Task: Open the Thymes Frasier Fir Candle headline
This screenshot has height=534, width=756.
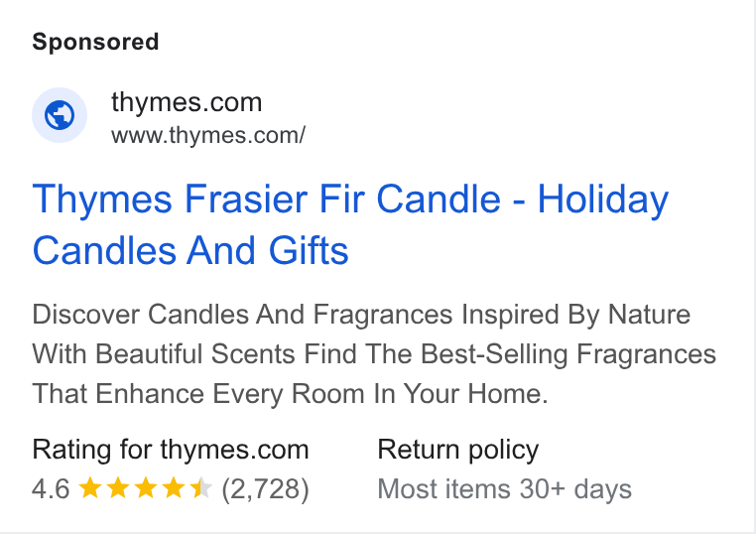Action: tap(350, 224)
